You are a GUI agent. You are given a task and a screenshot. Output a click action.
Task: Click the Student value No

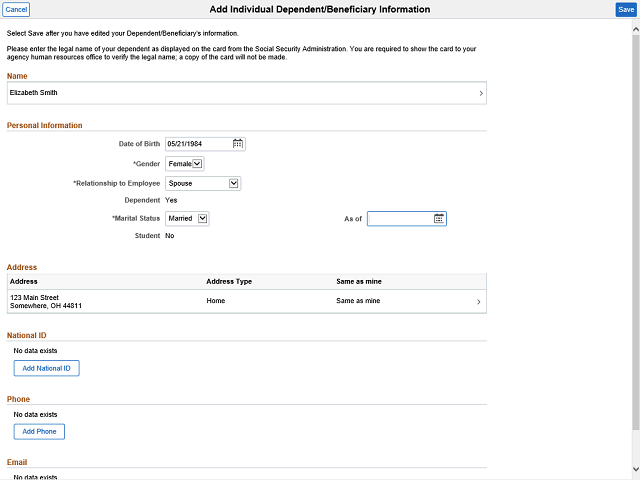(x=169, y=236)
